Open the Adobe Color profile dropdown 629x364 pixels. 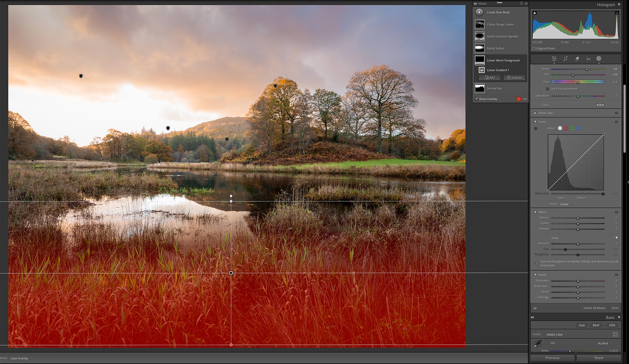point(556,334)
